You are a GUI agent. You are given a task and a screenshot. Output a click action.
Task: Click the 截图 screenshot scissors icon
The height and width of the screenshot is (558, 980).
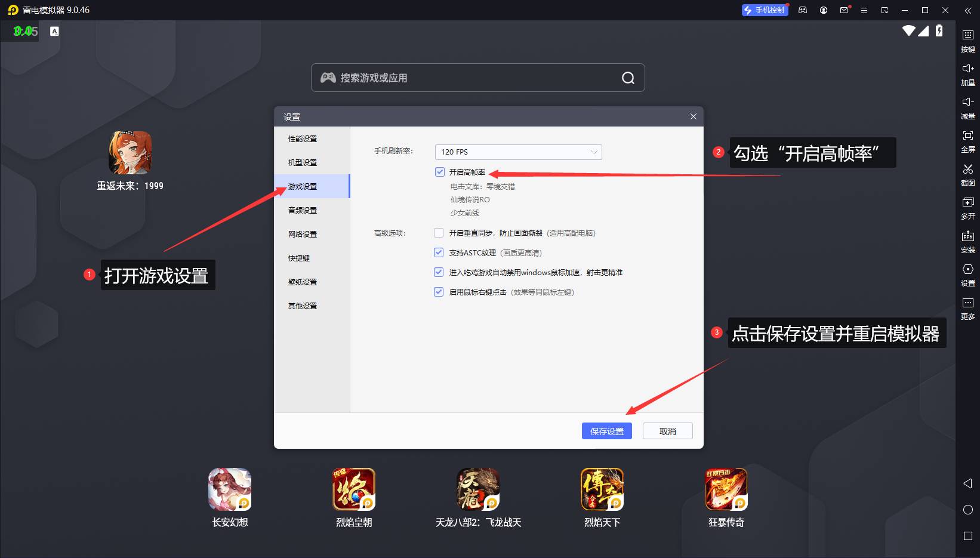(967, 169)
